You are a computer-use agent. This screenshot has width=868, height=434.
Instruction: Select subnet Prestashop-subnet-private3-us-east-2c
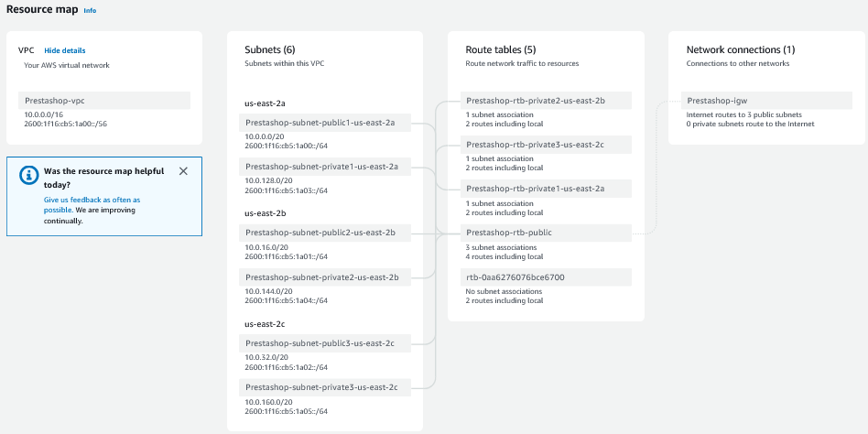click(321, 387)
